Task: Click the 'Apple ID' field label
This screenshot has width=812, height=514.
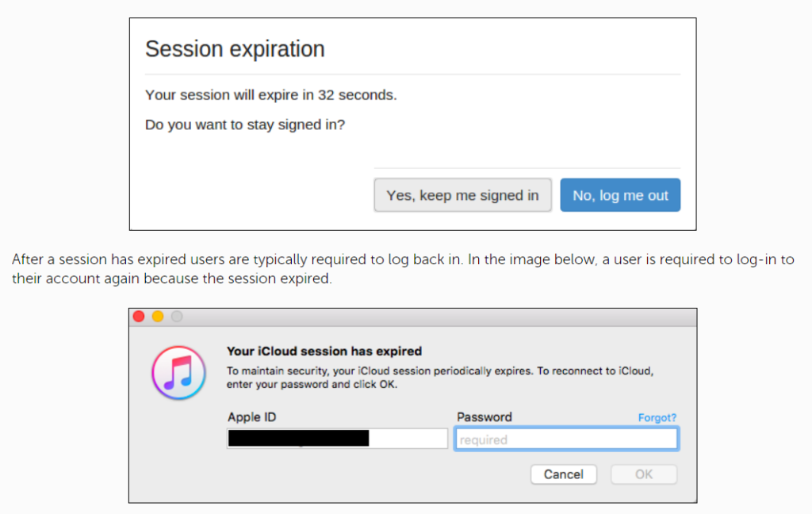Action: (x=251, y=417)
